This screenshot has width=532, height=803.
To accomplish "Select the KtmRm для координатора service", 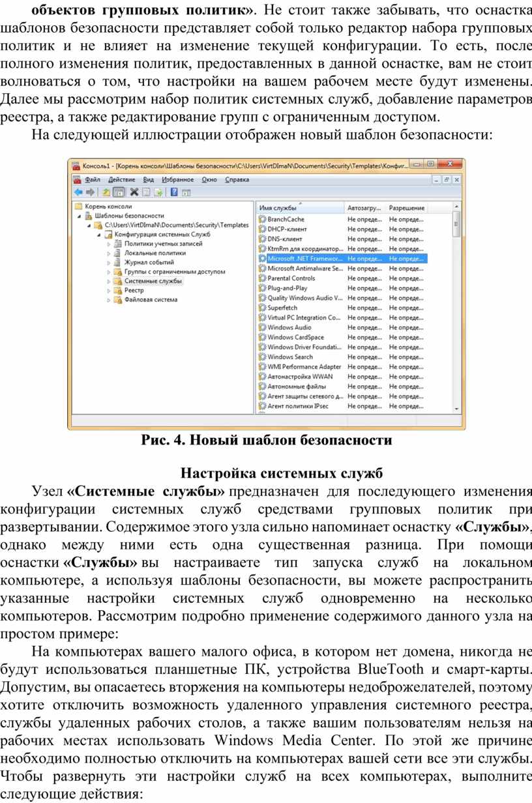I will click(342, 249).
